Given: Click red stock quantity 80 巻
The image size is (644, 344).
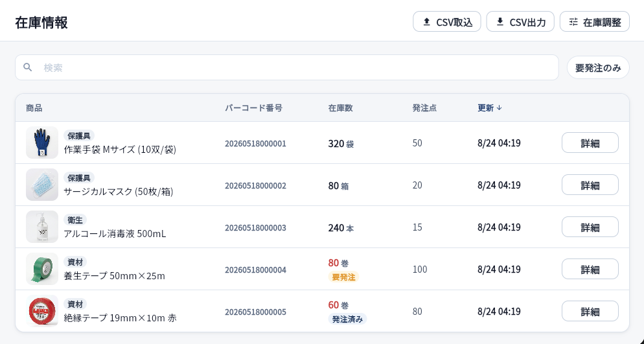Looking at the screenshot, I should [338, 263].
